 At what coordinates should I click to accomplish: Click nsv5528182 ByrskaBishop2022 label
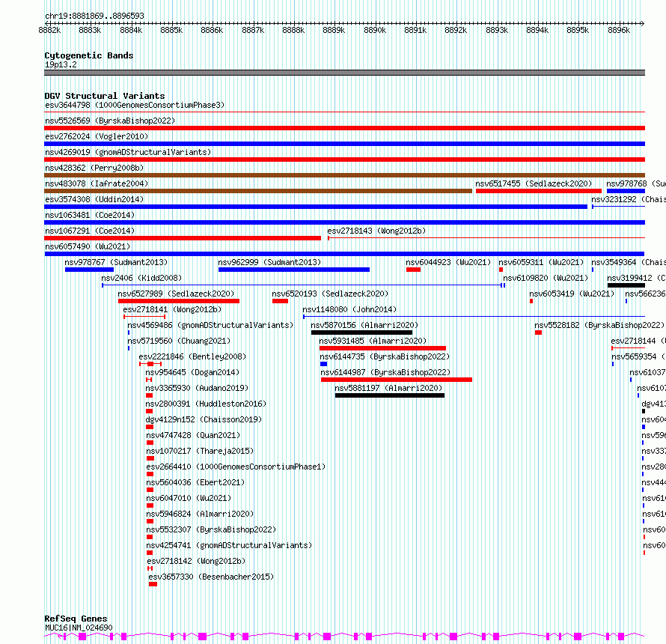point(599,325)
